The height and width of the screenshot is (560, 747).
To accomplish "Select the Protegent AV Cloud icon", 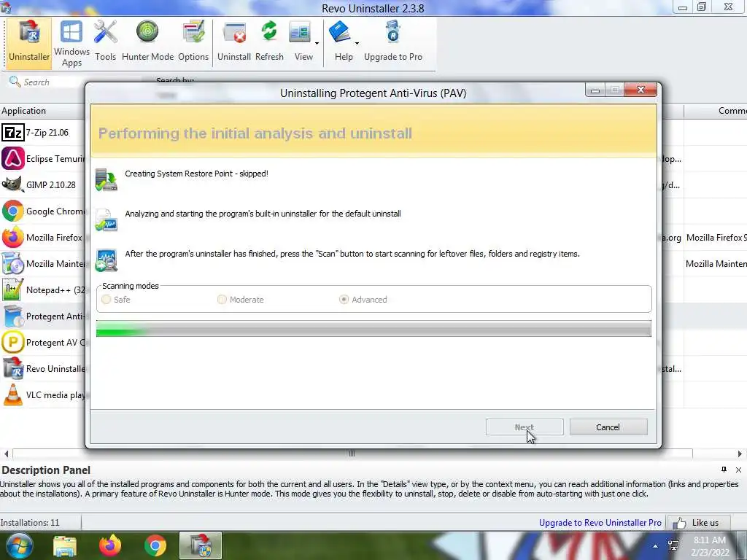I will click(13, 343).
